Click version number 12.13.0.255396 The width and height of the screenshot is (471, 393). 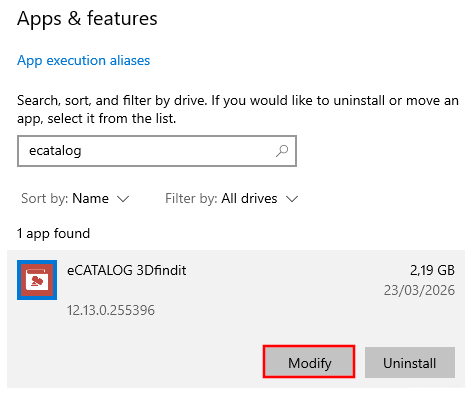[111, 310]
